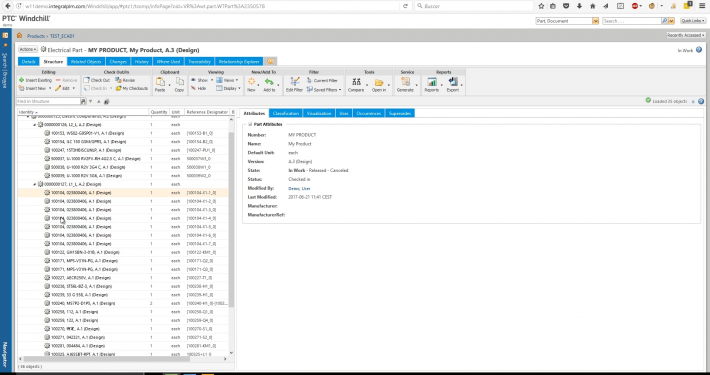
Task: Click the Generate service icon
Action: [405, 82]
